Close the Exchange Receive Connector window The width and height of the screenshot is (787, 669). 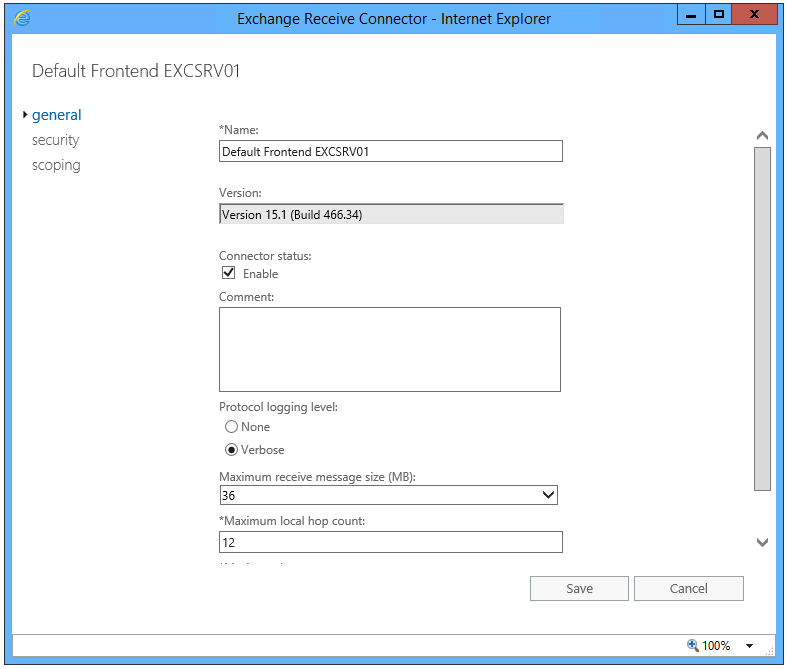754,15
